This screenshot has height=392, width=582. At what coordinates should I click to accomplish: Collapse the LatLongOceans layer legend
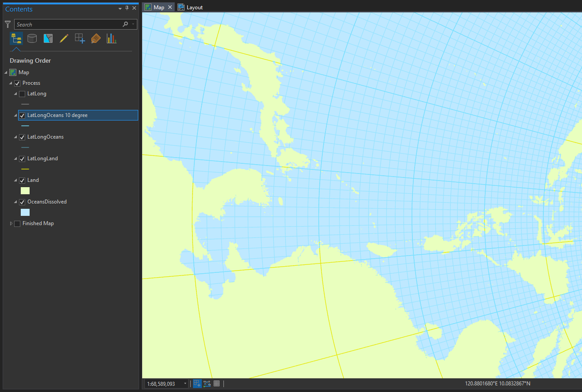click(x=15, y=137)
